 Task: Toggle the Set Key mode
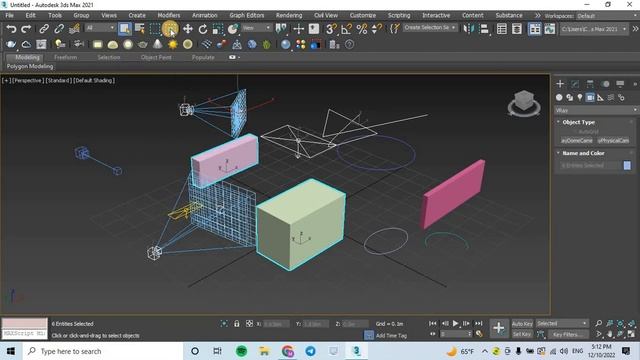pos(522,334)
